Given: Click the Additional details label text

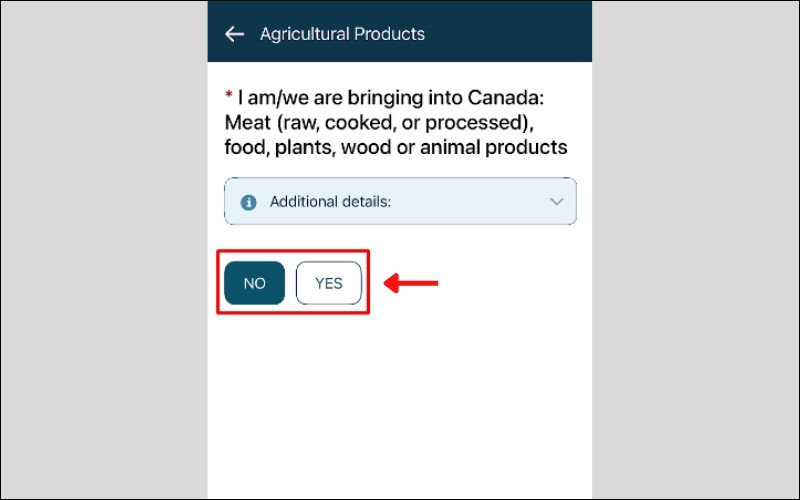Looking at the screenshot, I should point(330,202).
